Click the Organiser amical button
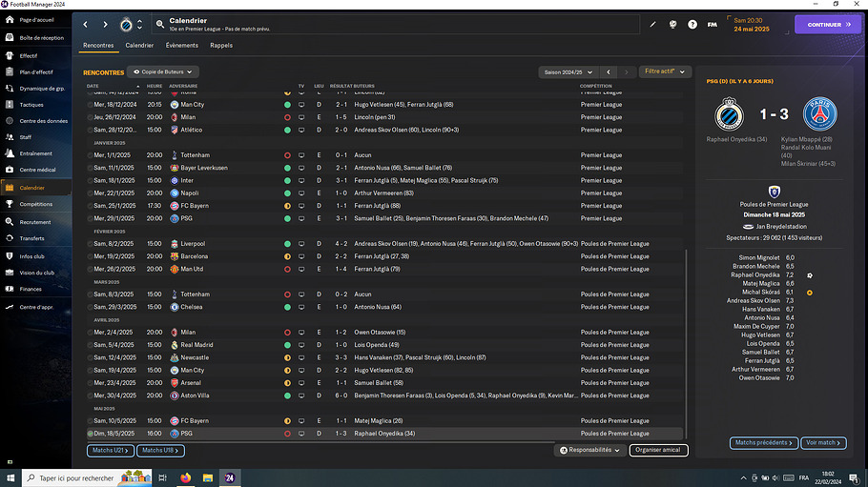This screenshot has width=868, height=487. pyautogui.click(x=658, y=450)
